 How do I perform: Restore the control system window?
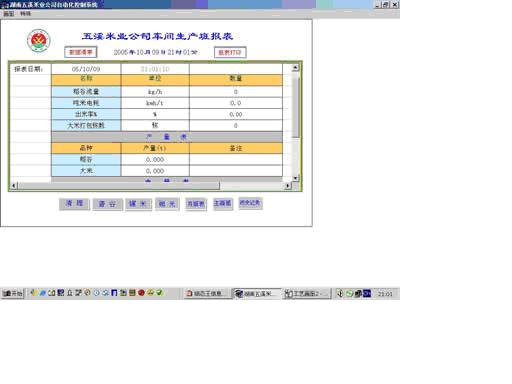[x=386, y=5]
